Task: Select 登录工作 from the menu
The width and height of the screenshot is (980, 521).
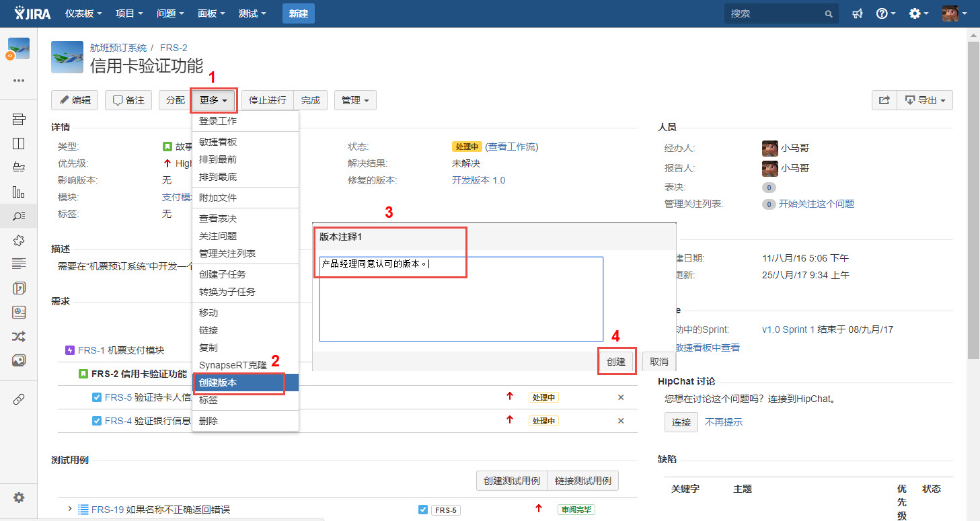Action: click(245, 121)
